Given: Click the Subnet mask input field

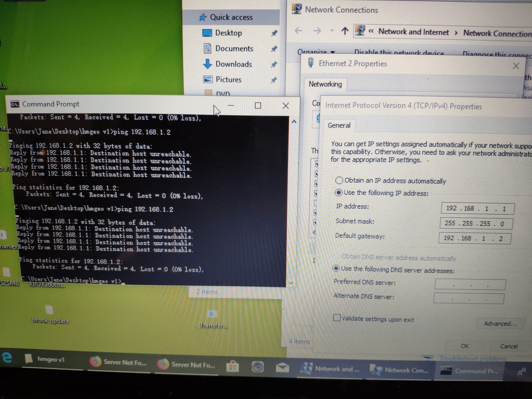Looking at the screenshot, I should coord(476,223).
